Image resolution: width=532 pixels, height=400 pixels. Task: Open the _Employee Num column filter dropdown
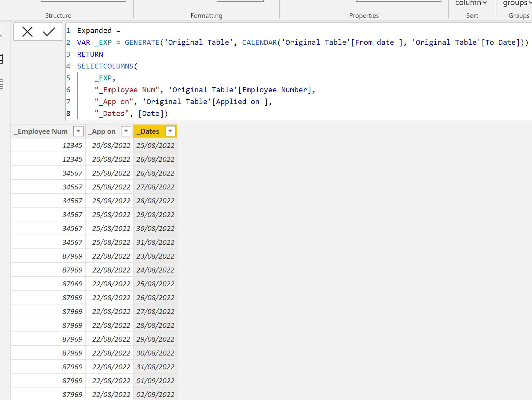coord(78,131)
